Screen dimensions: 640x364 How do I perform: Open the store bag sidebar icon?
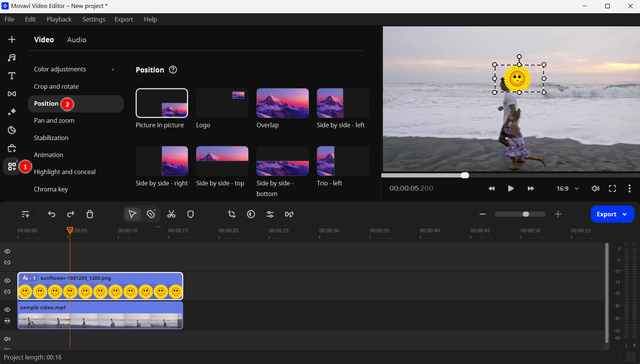(12, 148)
